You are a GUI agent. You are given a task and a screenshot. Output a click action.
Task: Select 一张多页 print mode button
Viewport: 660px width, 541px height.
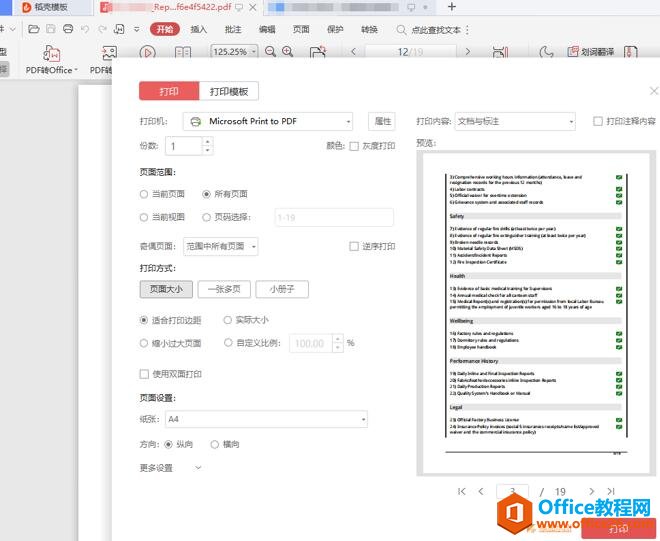tap(224, 289)
